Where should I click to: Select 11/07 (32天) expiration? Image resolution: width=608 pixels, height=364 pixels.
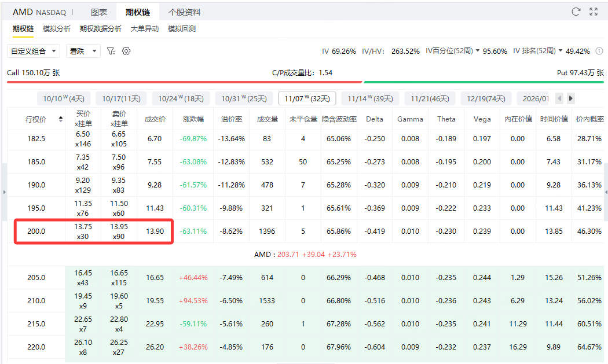(307, 98)
